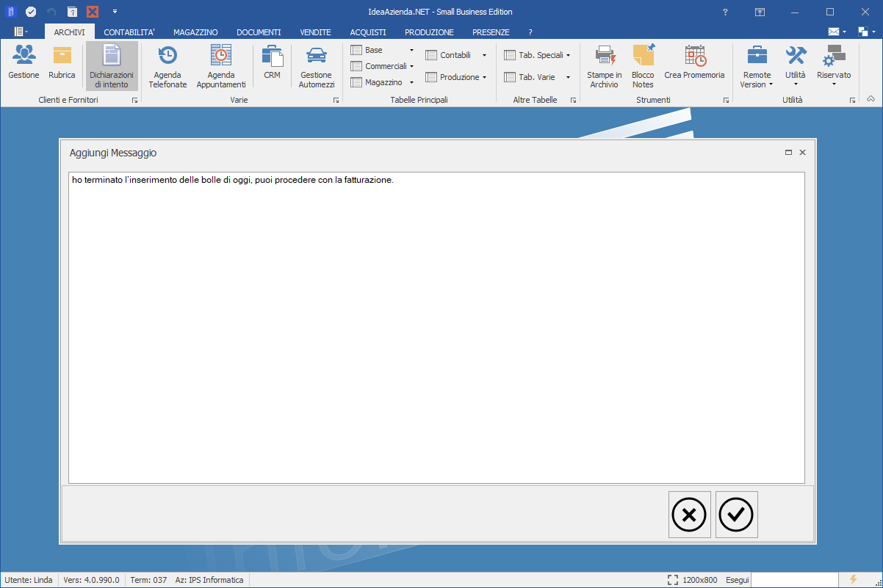Viewport: 883px width, 588px height.
Task: Switch to the PRODUZIONE ribbon tab
Action: tap(429, 32)
